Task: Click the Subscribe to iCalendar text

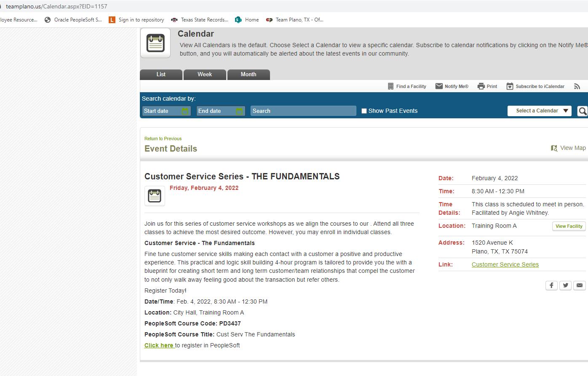Action: tap(540, 86)
